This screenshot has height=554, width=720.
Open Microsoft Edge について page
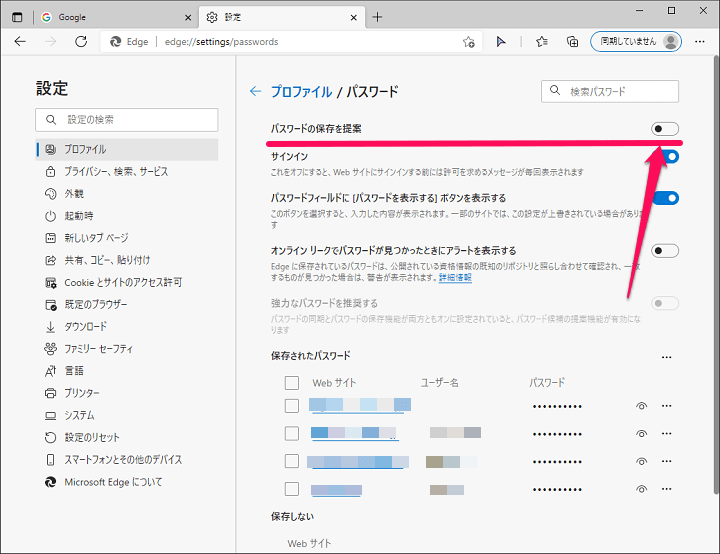tap(127, 482)
